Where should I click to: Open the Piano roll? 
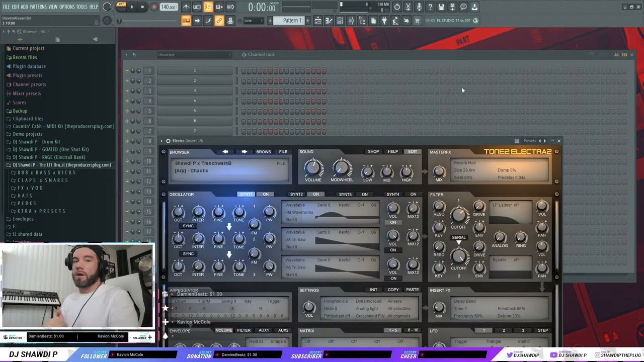(329, 21)
